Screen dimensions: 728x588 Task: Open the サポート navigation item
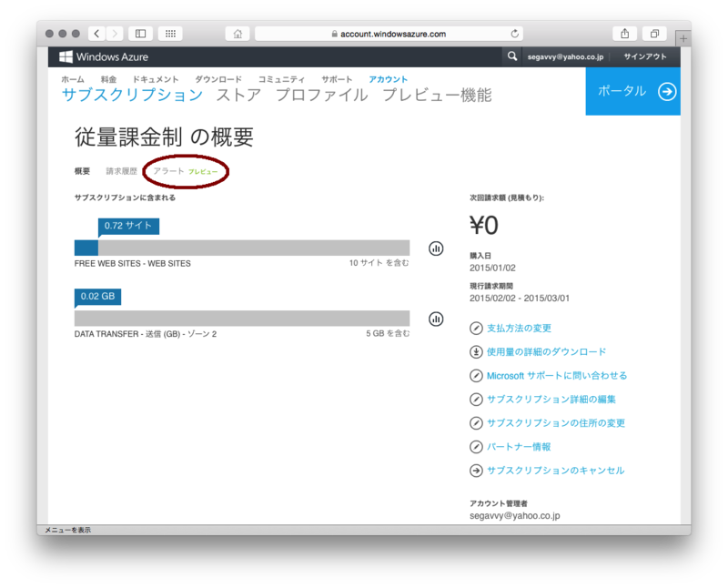[337, 79]
